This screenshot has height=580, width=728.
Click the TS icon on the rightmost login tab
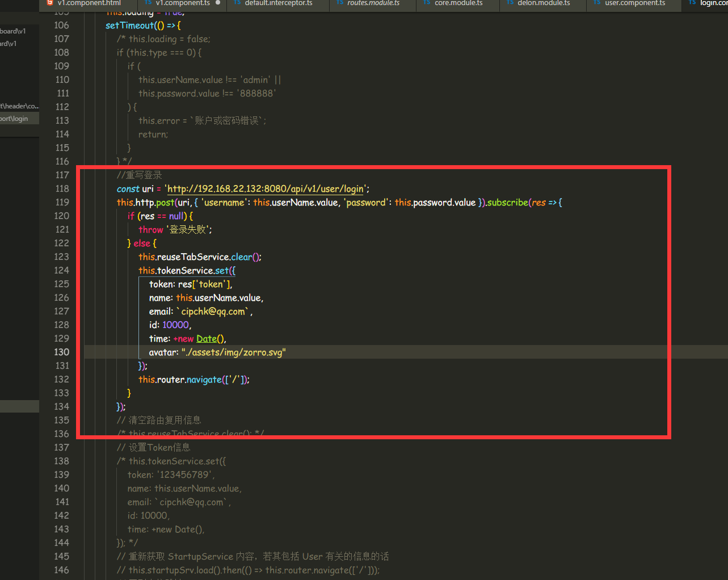point(693,3)
